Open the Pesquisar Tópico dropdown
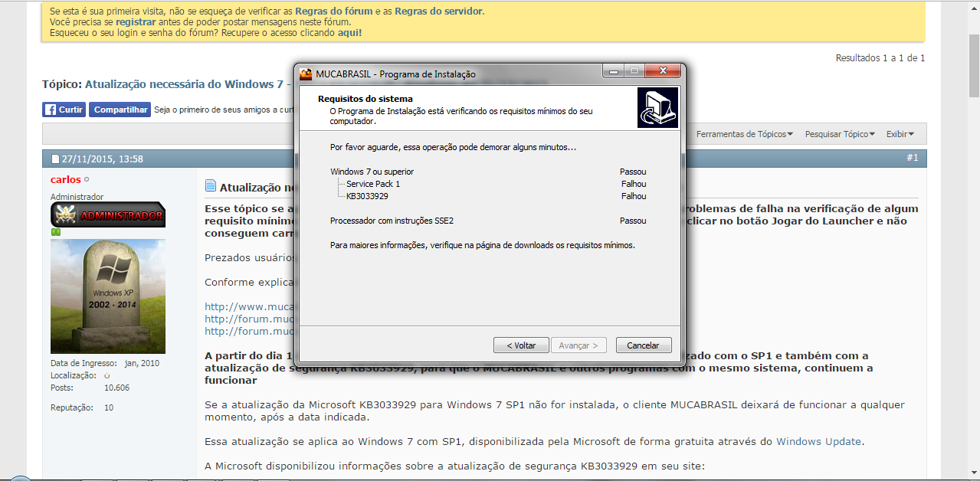Screen dimensions: 980x481 coord(840,134)
